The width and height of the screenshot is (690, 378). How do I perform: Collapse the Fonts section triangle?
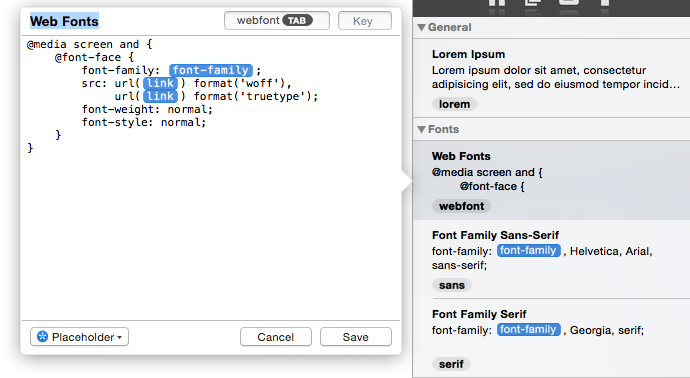pos(421,129)
